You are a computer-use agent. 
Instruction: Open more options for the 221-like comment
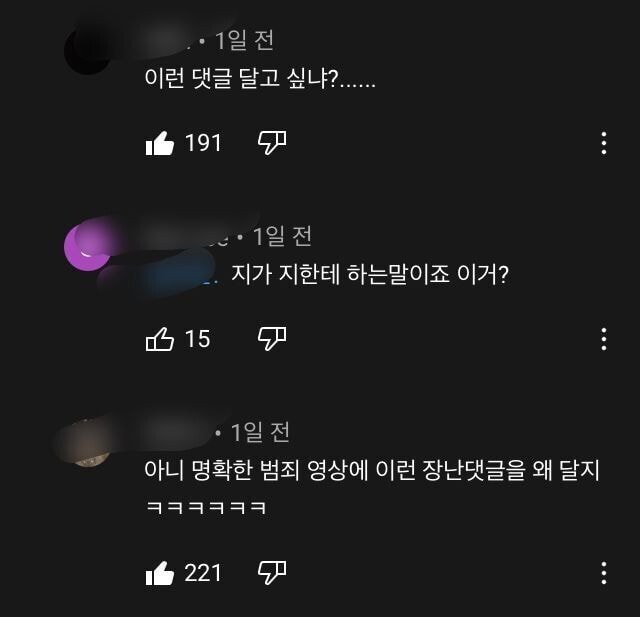coord(604,573)
